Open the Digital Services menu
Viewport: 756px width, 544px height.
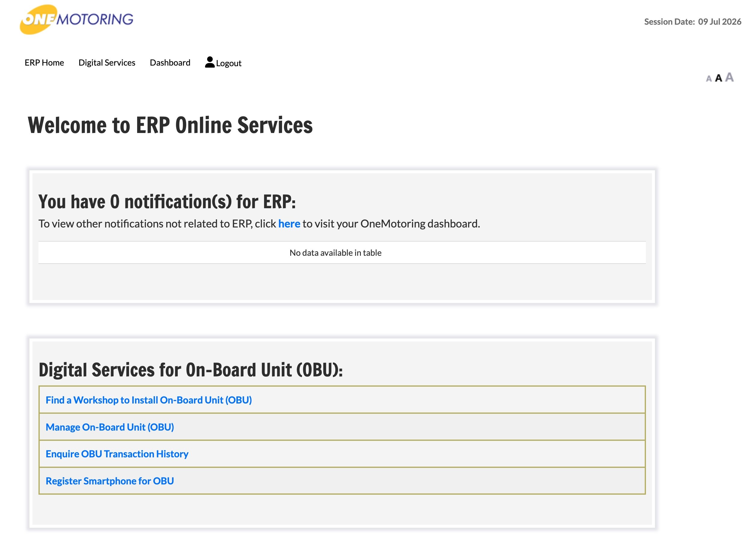click(107, 63)
